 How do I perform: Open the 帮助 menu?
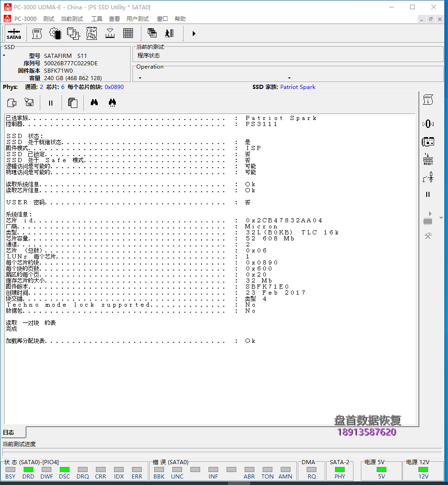coord(180,19)
